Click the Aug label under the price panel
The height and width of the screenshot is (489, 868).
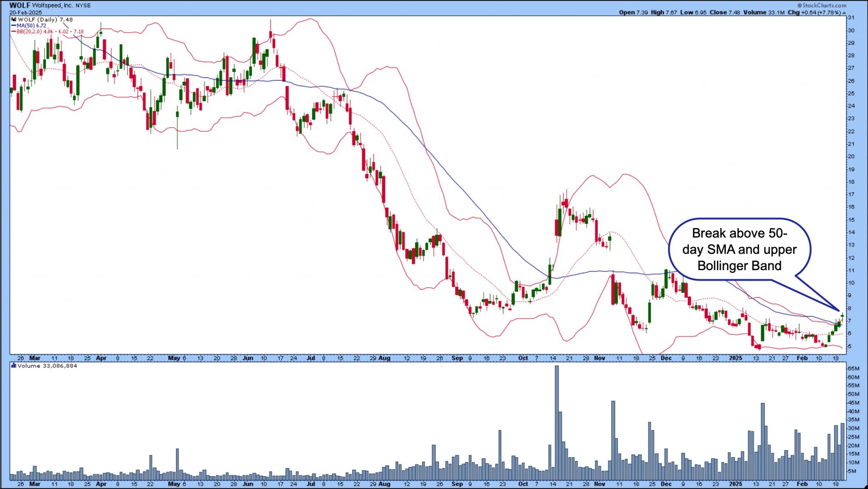[384, 358]
